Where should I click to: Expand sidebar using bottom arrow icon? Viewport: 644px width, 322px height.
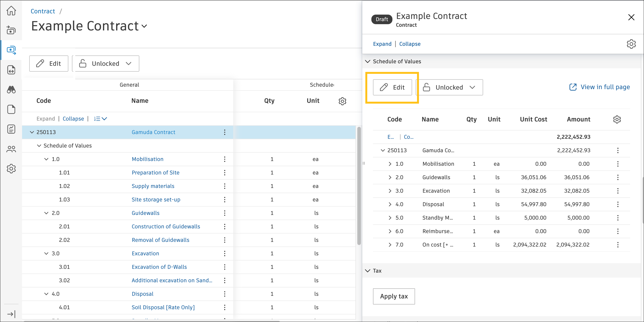coord(11,314)
